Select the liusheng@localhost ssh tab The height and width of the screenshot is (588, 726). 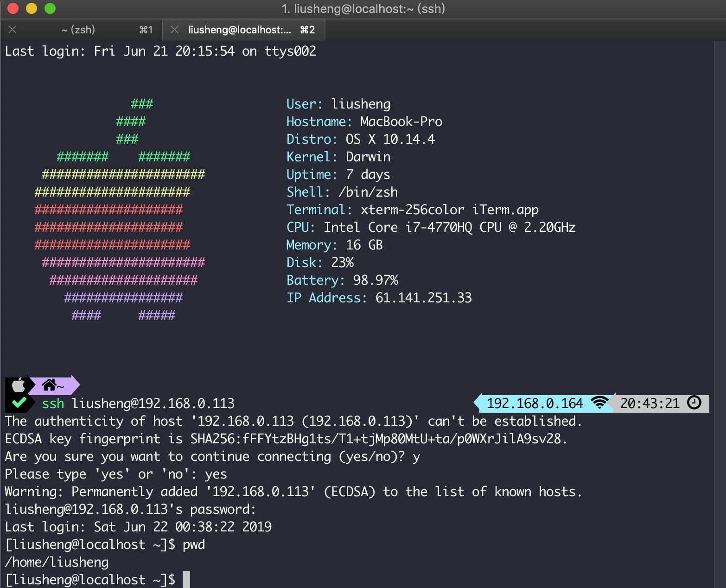coord(244,30)
